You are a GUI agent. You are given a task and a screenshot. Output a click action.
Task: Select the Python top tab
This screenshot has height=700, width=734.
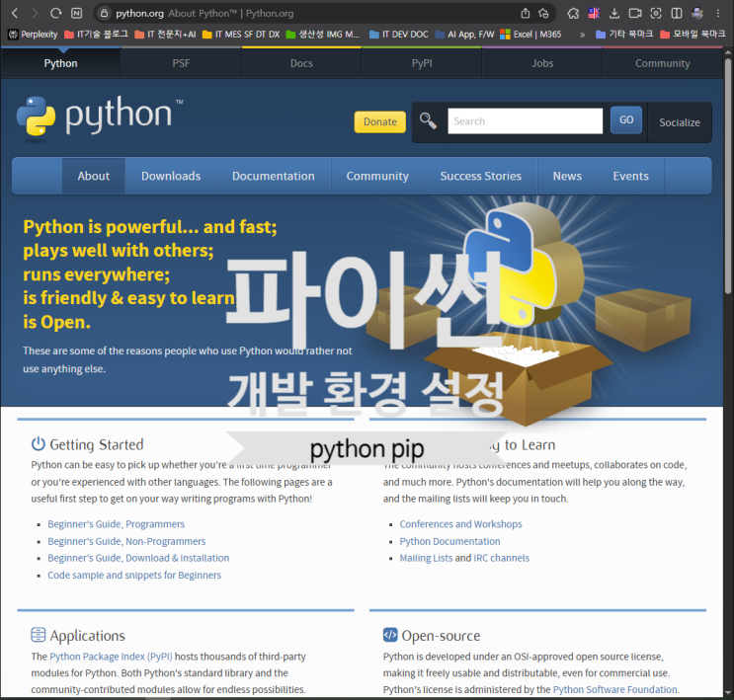[x=60, y=63]
